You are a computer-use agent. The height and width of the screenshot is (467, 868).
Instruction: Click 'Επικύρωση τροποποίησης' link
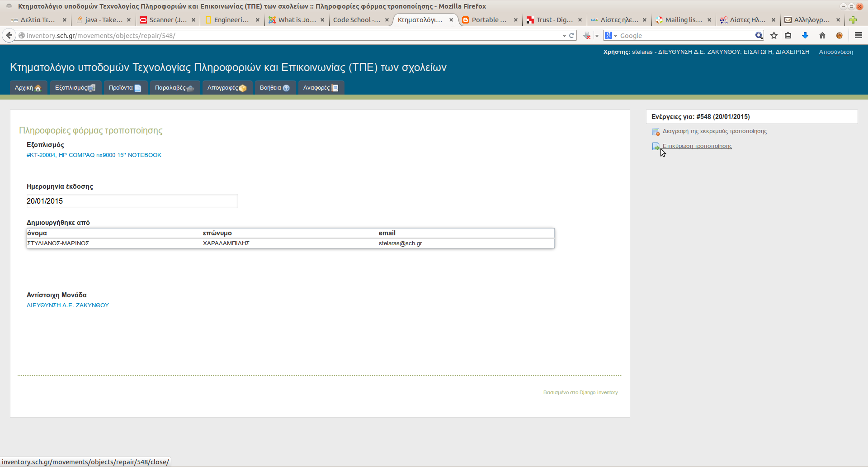697,146
